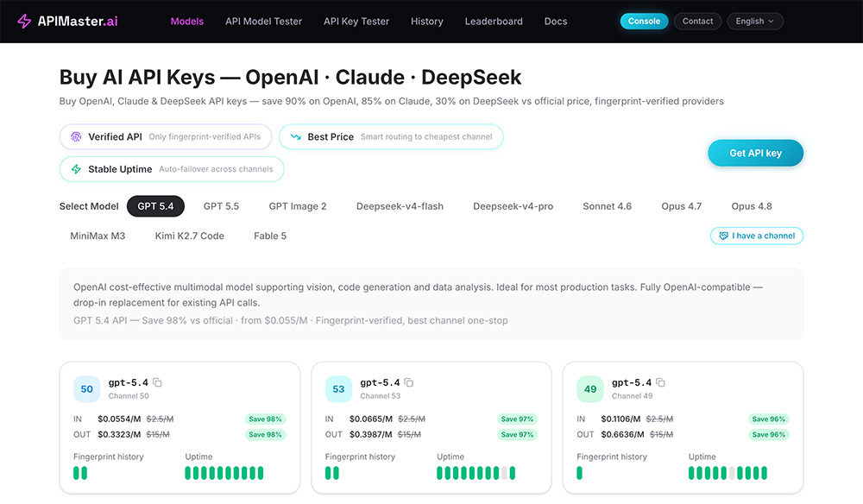Click Save 98% badge on Channel 50 IN row

pos(265,419)
